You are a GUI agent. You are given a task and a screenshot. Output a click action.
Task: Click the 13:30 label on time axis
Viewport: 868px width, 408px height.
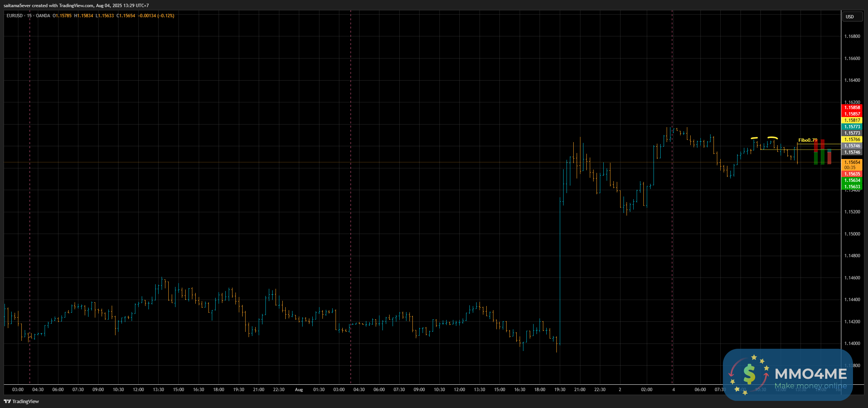point(158,390)
